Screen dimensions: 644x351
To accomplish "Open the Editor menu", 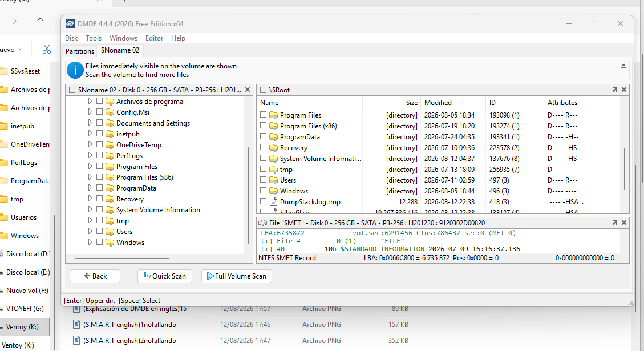I will point(154,38).
